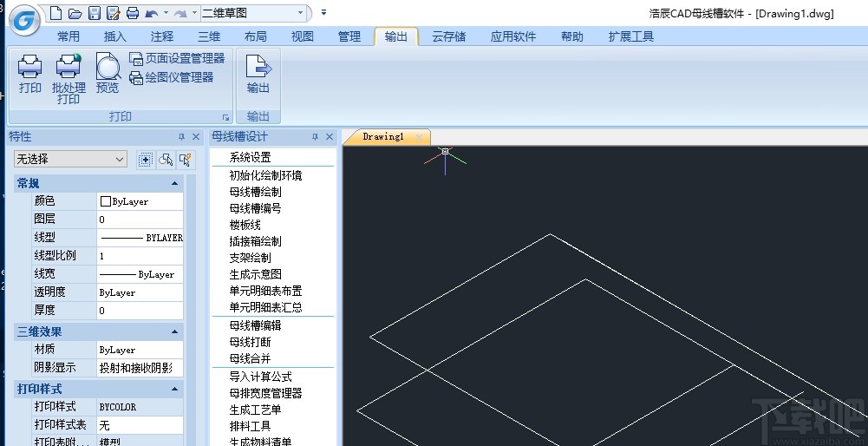This screenshot has height=446, width=868.
Task: Switch to the 云存储 ribbon tab
Action: click(448, 36)
